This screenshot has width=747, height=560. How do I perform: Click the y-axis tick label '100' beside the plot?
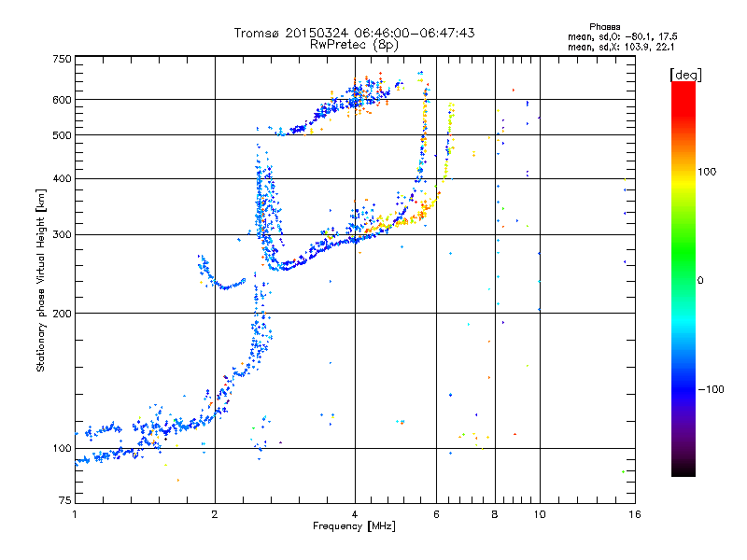click(62, 449)
